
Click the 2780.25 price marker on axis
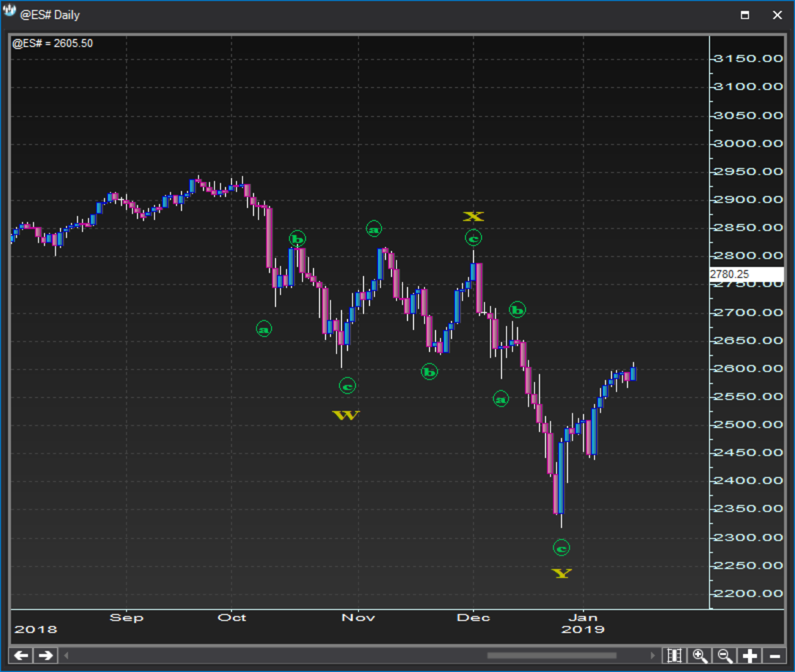(x=746, y=275)
